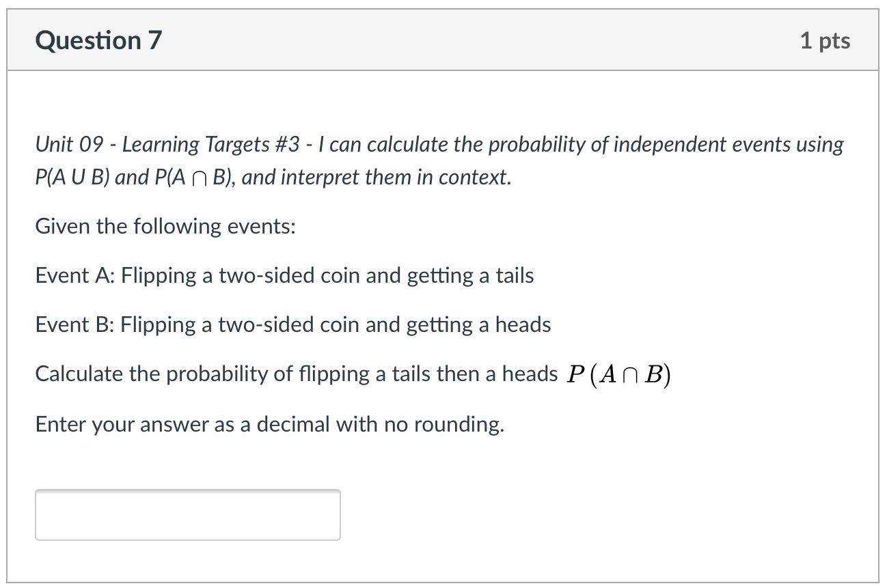Select the Event A description text

pyautogui.click(x=284, y=275)
